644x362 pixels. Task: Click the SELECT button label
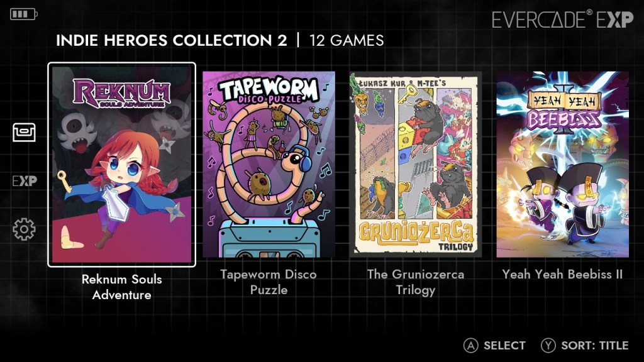coord(504,346)
